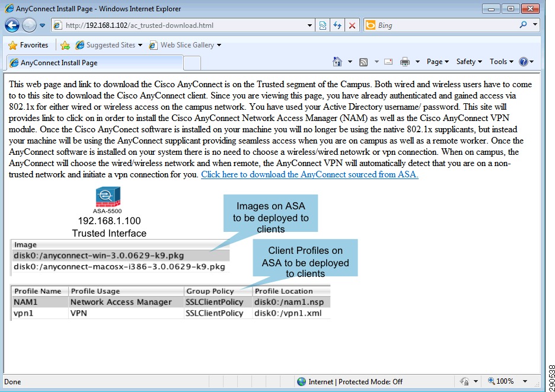This screenshot has width=555, height=392.
Task: Click the ASA-5500 firewall icon
Action: point(108,197)
